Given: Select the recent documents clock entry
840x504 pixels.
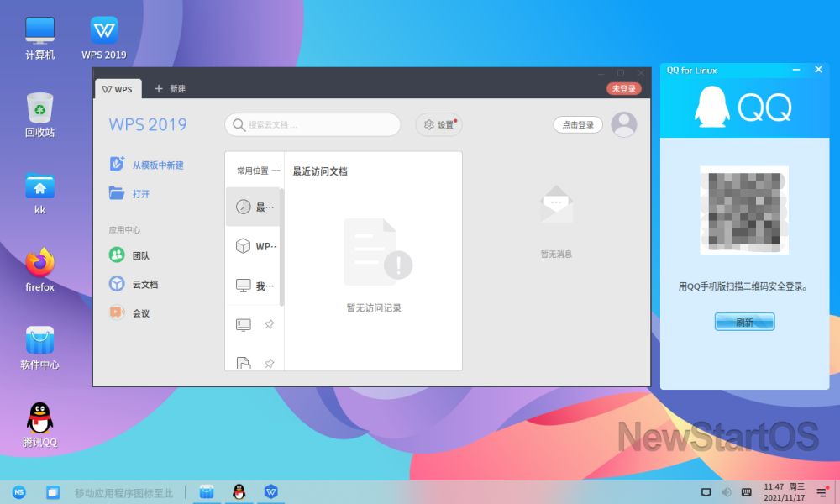Looking at the screenshot, I should click(x=244, y=207).
